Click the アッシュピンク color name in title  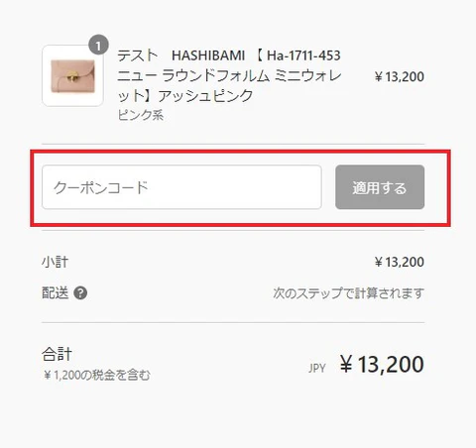click(205, 96)
